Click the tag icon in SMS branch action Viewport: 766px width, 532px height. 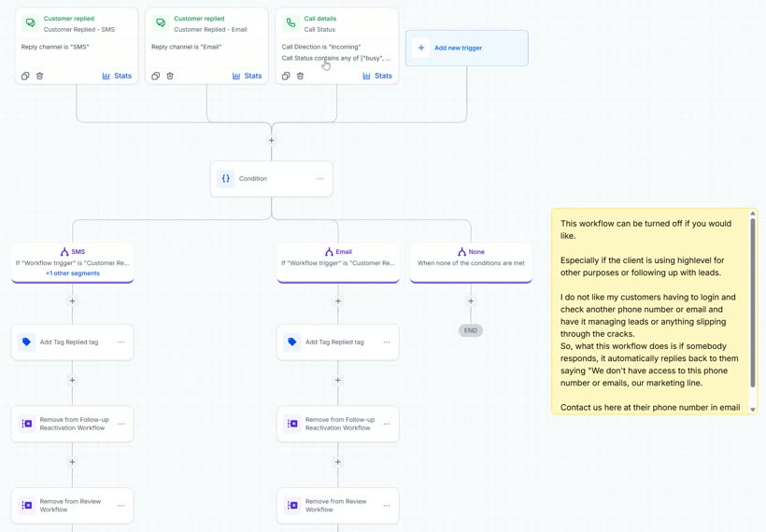[27, 343]
